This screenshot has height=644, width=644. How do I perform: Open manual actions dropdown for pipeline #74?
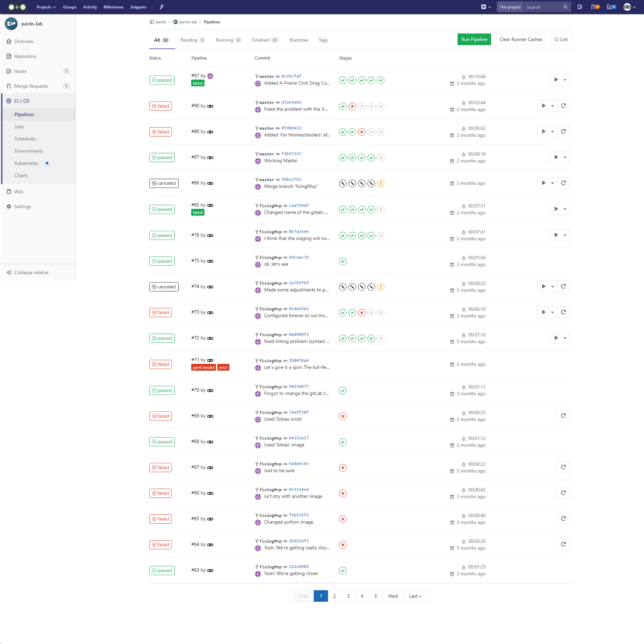pyautogui.click(x=547, y=287)
